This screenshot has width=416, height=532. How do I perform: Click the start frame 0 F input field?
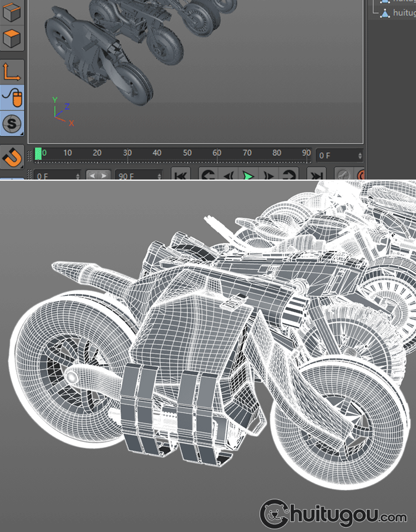53,176
